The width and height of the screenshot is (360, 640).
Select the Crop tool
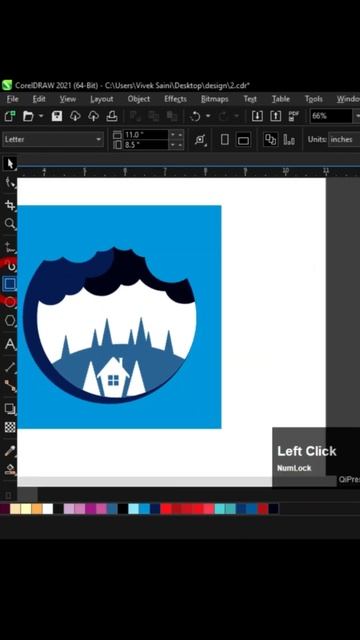10,205
